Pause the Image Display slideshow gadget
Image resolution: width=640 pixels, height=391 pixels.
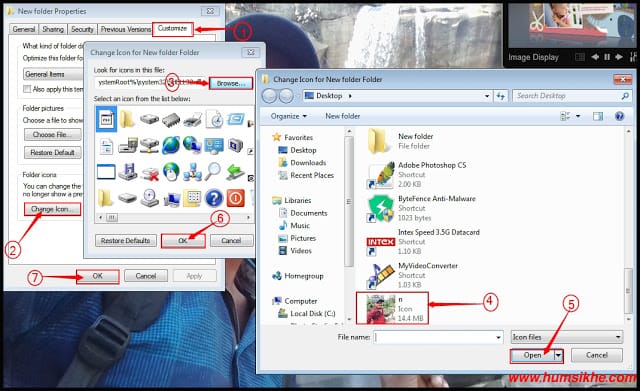pyautogui.click(x=607, y=57)
